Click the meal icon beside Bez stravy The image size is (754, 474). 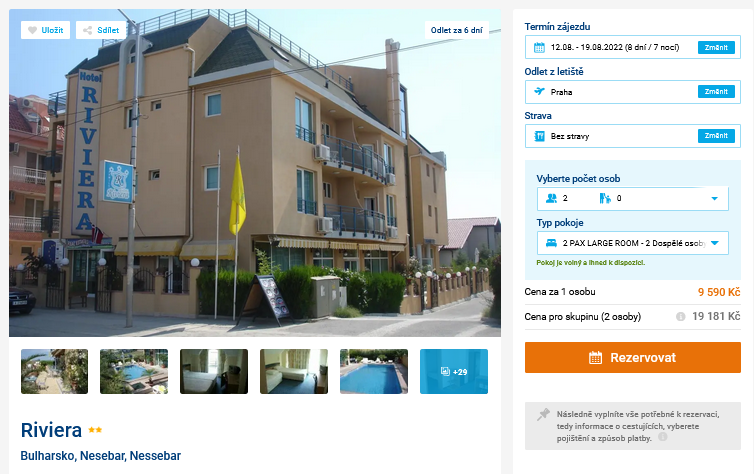point(539,136)
